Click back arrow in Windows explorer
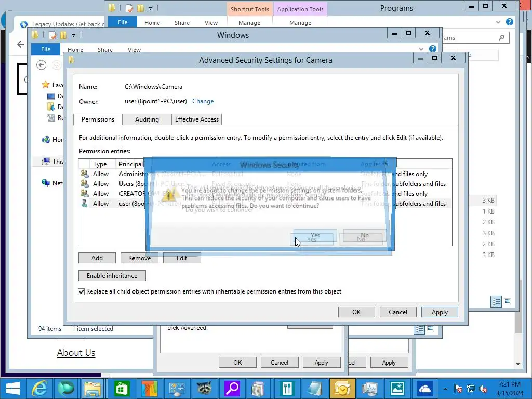The height and width of the screenshot is (399, 532). [42, 65]
